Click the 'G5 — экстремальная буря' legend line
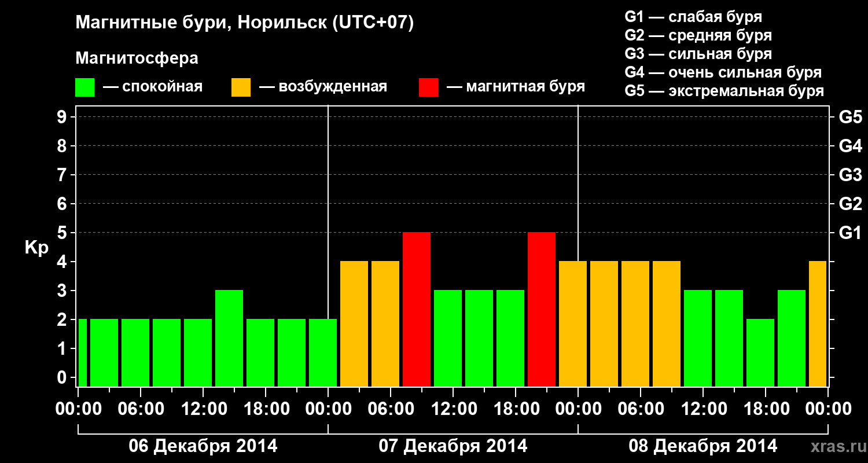 click(724, 91)
